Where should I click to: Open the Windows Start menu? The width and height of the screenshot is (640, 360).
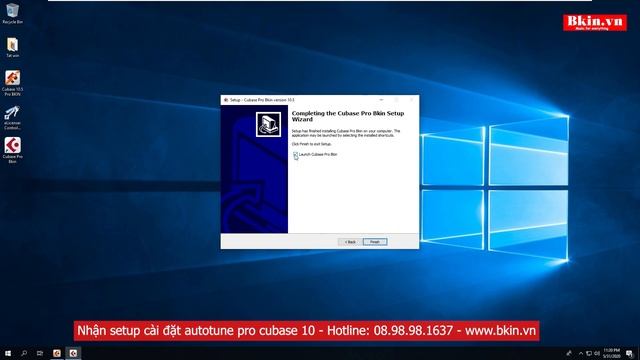coord(8,353)
